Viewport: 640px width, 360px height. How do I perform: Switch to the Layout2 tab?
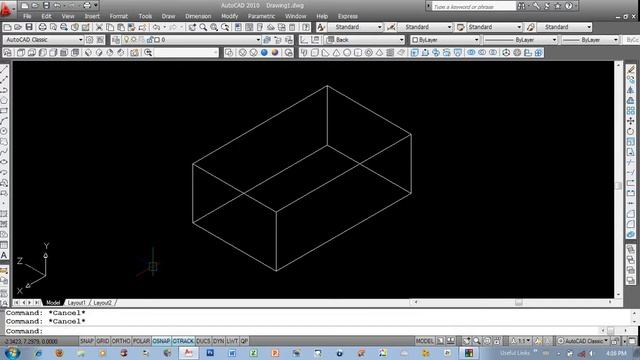(x=102, y=303)
